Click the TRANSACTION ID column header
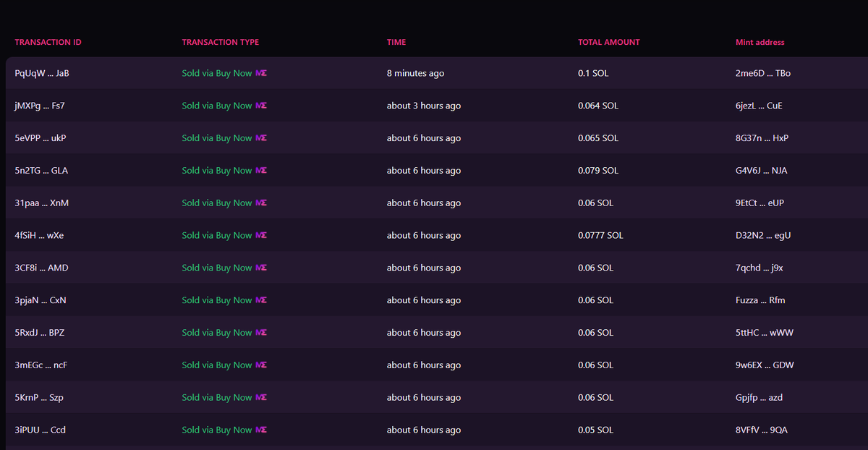The height and width of the screenshot is (450, 868). point(48,42)
